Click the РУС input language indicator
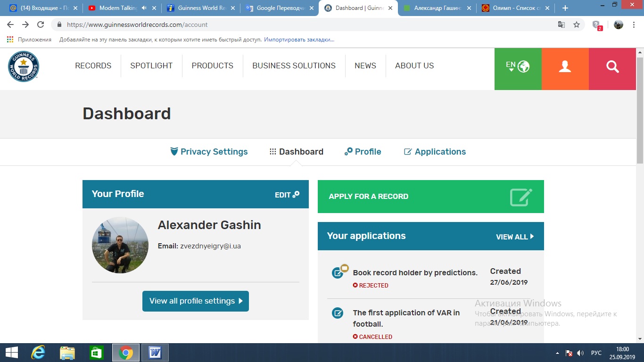Image resolution: width=644 pixels, height=362 pixels. [x=596, y=353]
